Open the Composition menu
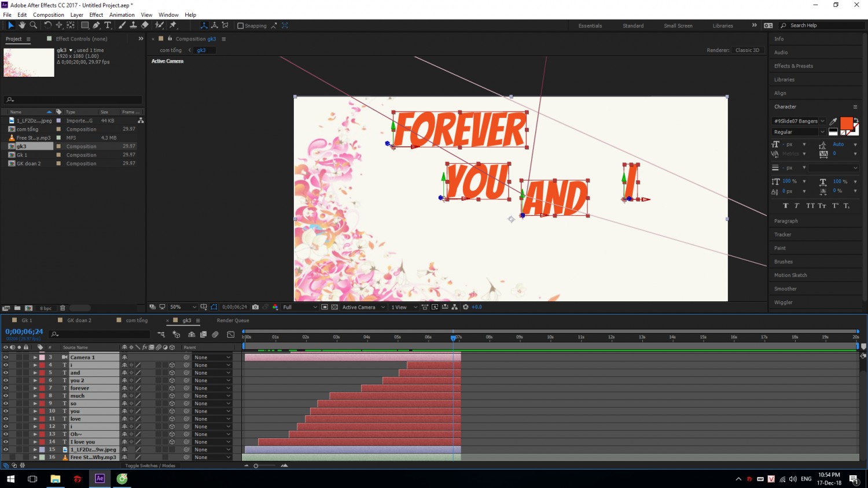This screenshot has height=488, width=868. tap(49, 15)
